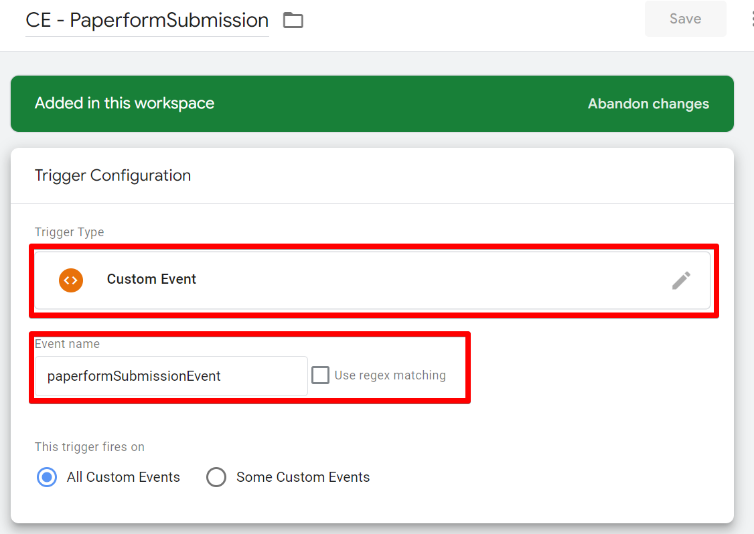Click the Event name label above the input
The width and height of the screenshot is (754, 534).
[x=67, y=344]
